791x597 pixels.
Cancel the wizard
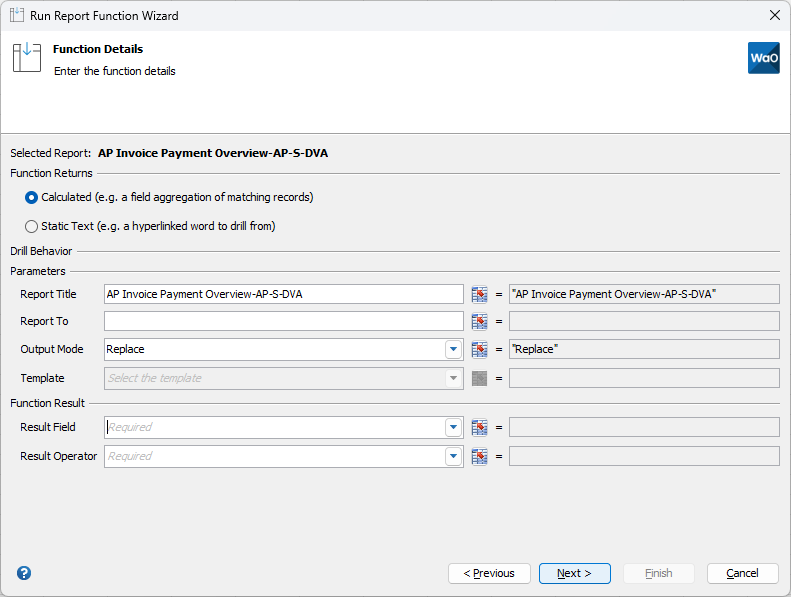coord(743,574)
